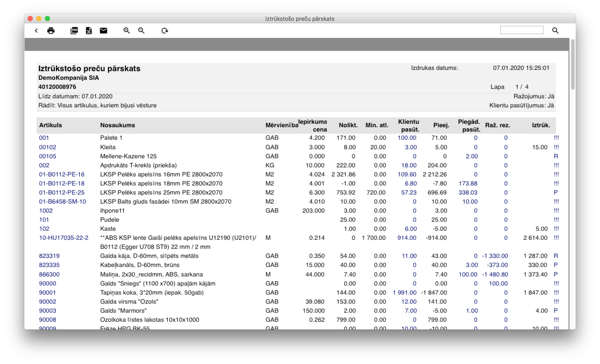The width and height of the screenshot is (600, 364).
Task: Open article link 1002
Action: [46, 211]
